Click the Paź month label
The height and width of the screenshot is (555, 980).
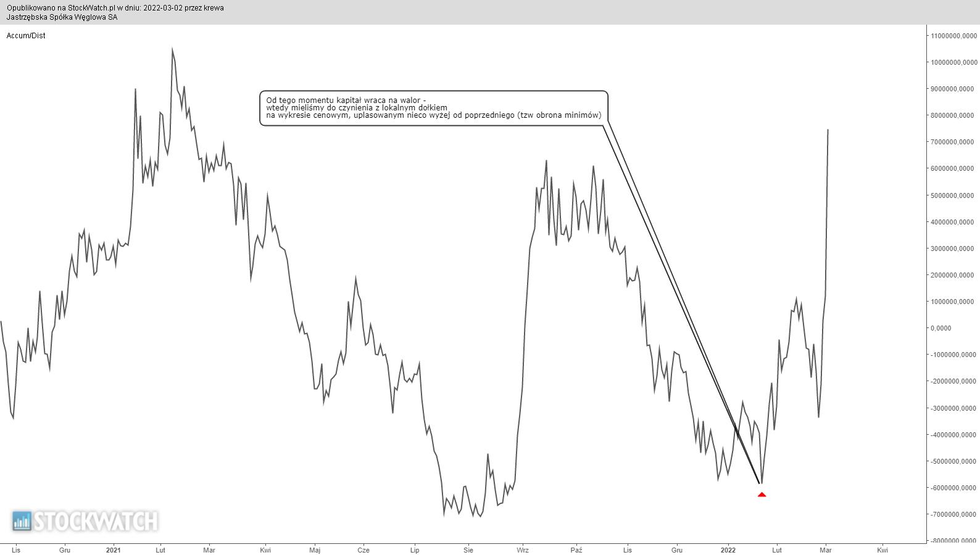pyautogui.click(x=576, y=550)
